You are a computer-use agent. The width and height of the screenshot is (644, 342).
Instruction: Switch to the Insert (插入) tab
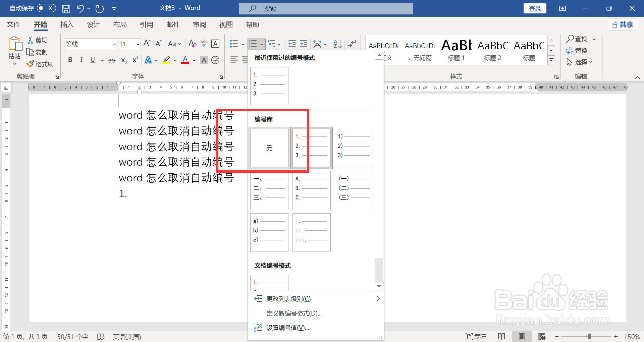click(67, 24)
